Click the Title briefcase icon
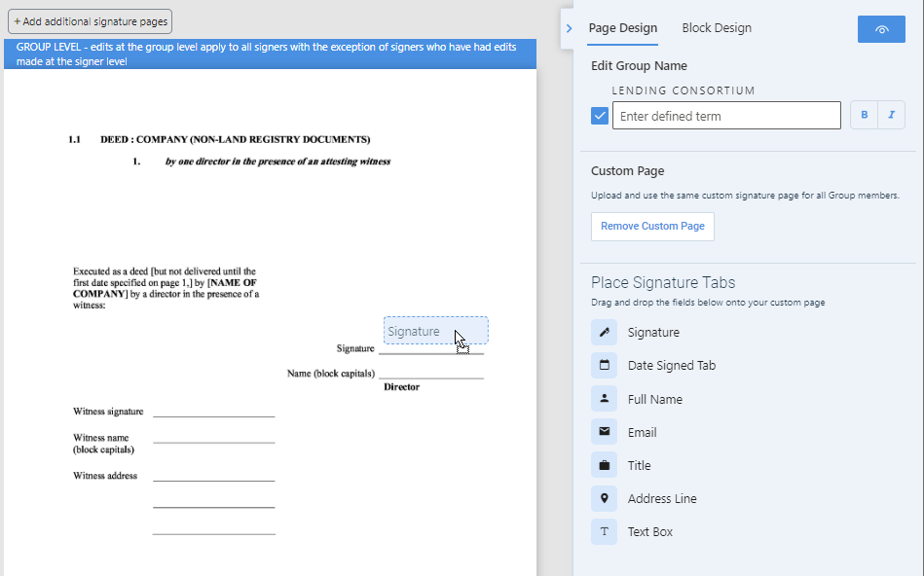The image size is (924, 576). tap(604, 465)
